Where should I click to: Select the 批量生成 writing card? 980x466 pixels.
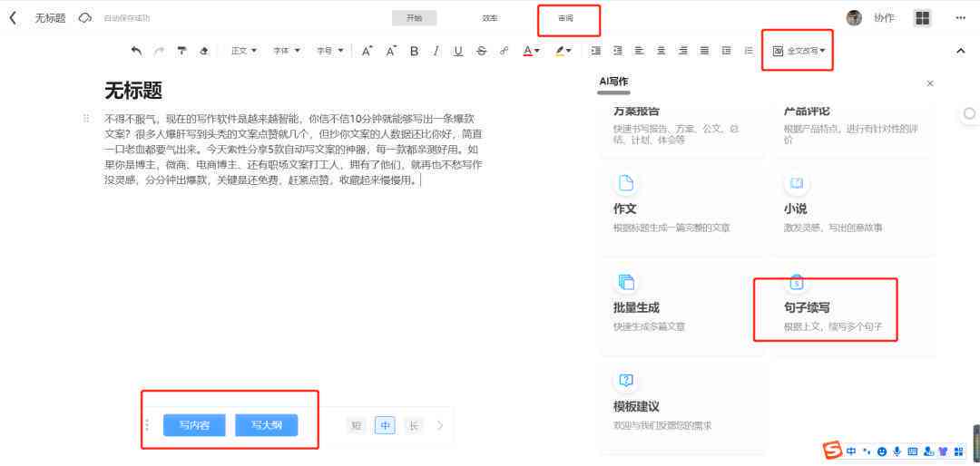click(x=682, y=306)
